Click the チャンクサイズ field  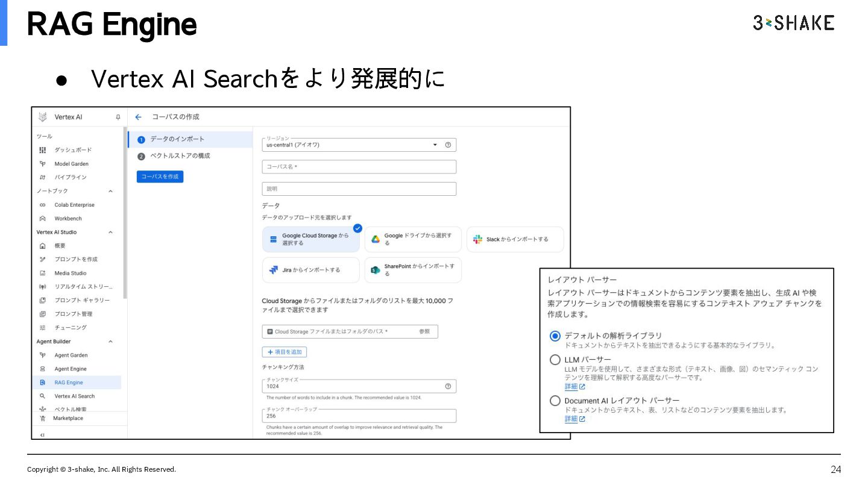tap(359, 386)
